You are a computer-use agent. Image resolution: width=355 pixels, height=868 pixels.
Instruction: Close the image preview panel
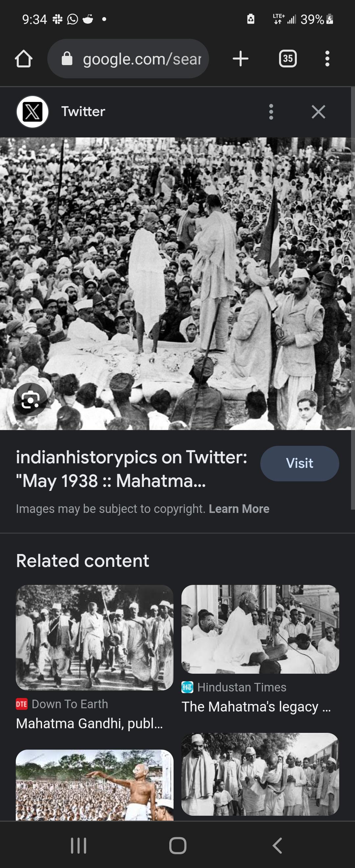tap(318, 112)
